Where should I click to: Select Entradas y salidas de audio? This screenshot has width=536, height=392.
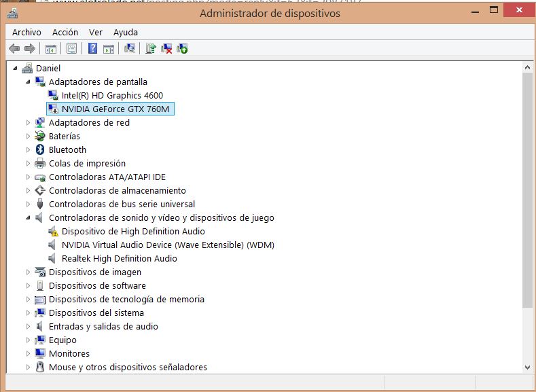click(x=103, y=326)
